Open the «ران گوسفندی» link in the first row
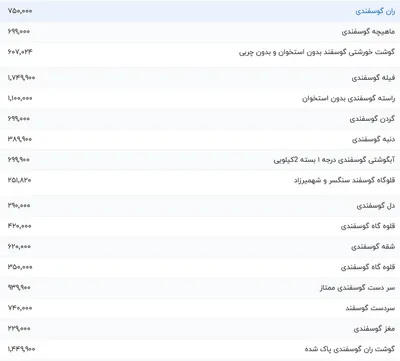Image resolution: width=400 pixels, height=361 pixels. point(375,12)
